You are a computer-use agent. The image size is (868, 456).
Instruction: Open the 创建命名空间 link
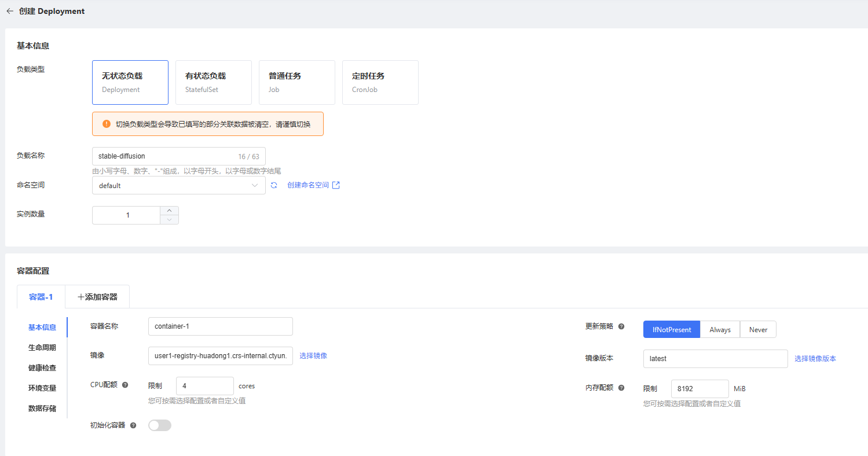[313, 185]
